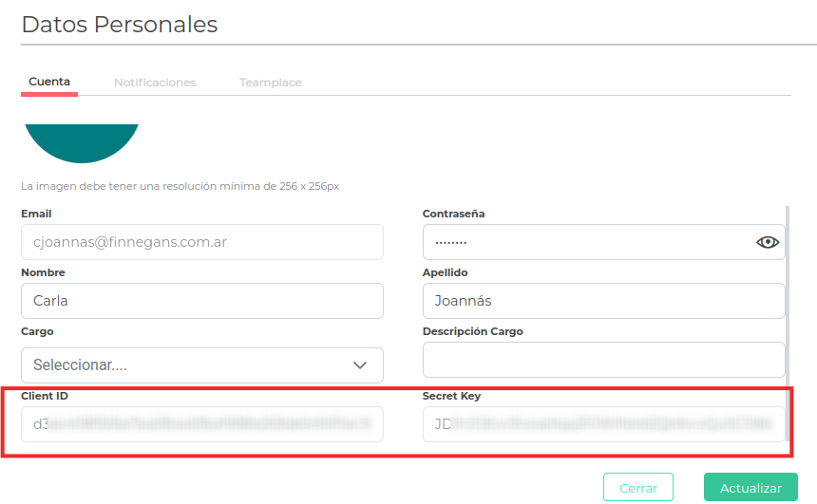Viewport: 817px width, 504px height.
Task: Open the Seleccionar.... combo box
Action: [190, 365]
